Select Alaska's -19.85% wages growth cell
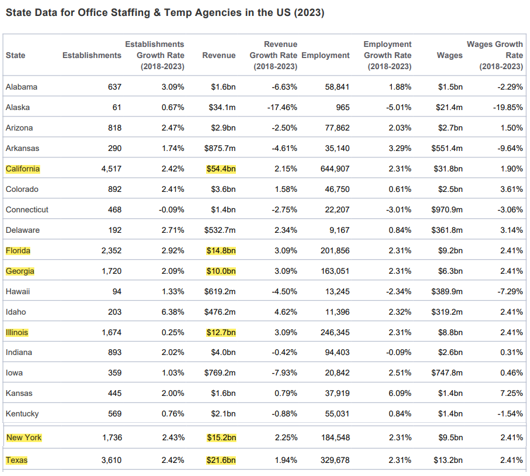Viewport: 530px width, 476px height. (508, 108)
